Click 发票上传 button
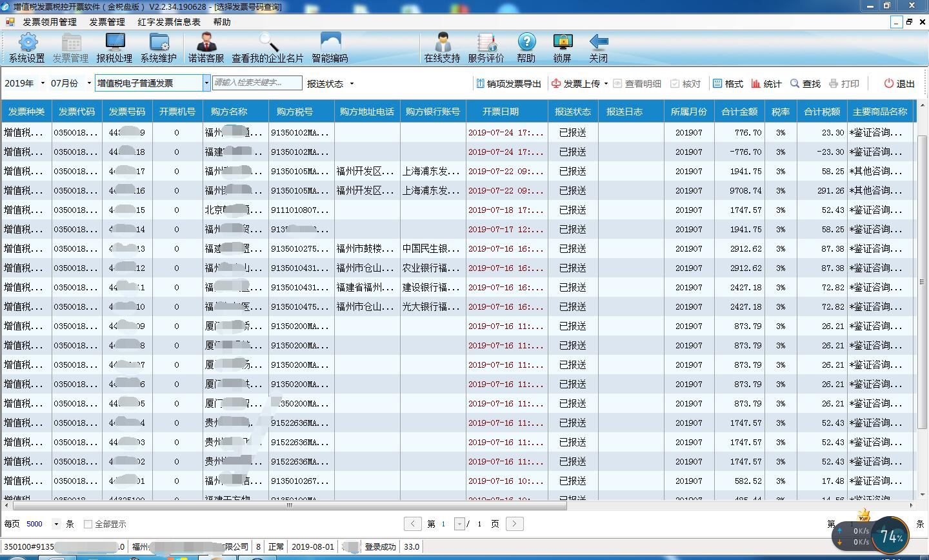Viewport: 929px width, 560px height. [x=575, y=84]
